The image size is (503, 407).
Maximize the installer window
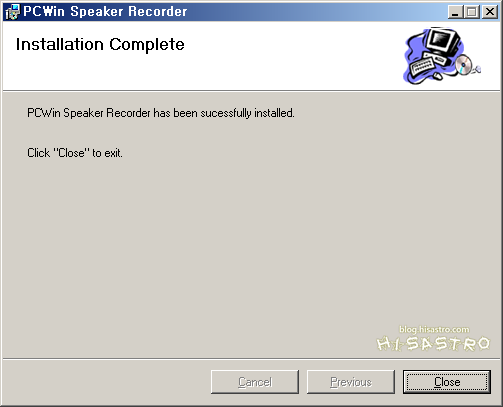click(472, 12)
